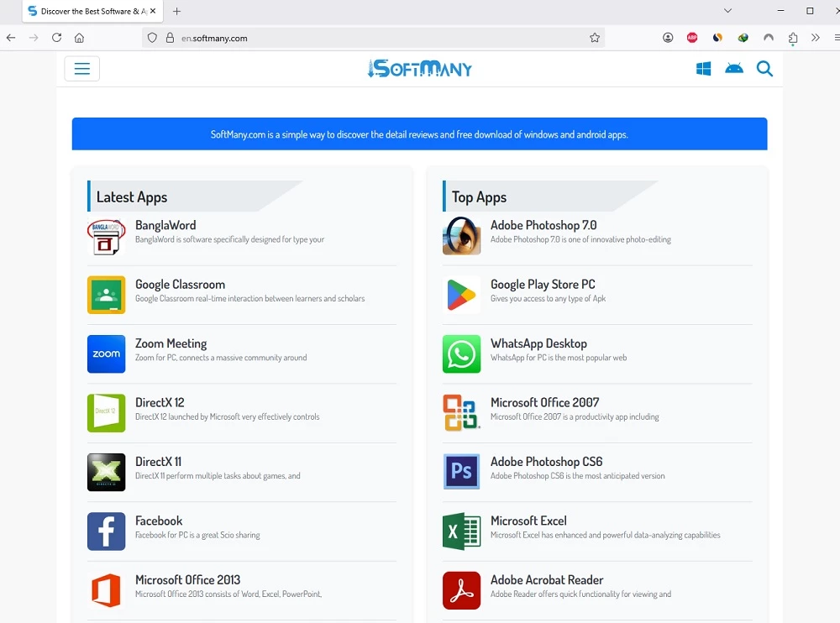Select the Google Classroom icon
Image resolution: width=840 pixels, height=623 pixels.
(106, 295)
